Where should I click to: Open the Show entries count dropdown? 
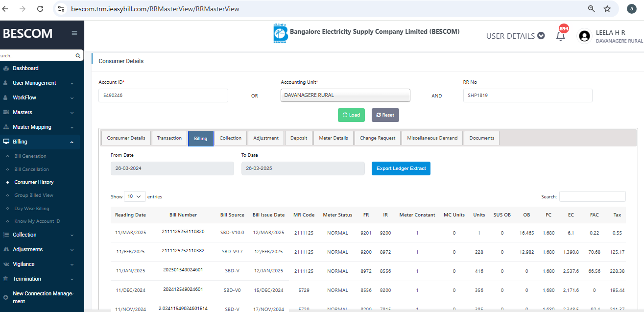135,196
